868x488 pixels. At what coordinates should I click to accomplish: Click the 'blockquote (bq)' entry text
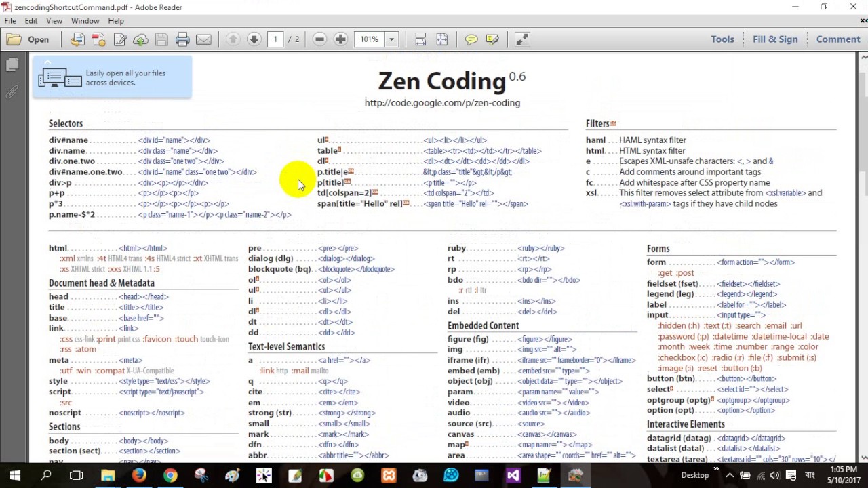[279, 269]
